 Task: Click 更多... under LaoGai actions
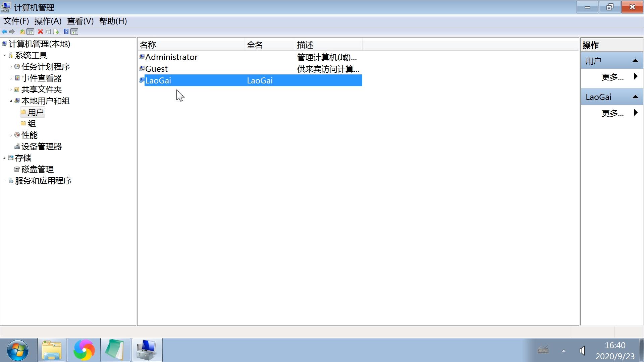(x=612, y=113)
